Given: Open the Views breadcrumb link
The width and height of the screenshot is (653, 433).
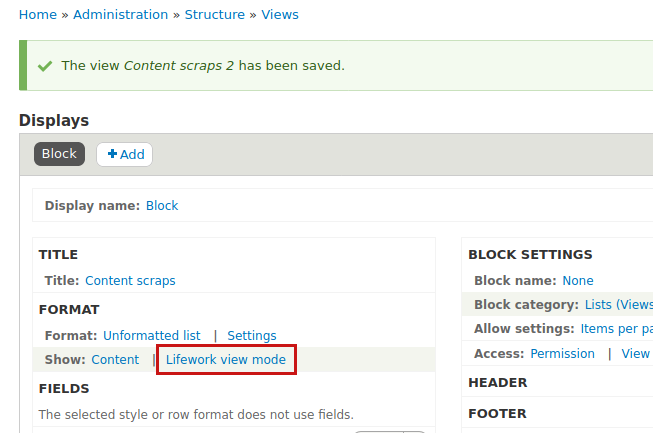Looking at the screenshot, I should (x=280, y=15).
